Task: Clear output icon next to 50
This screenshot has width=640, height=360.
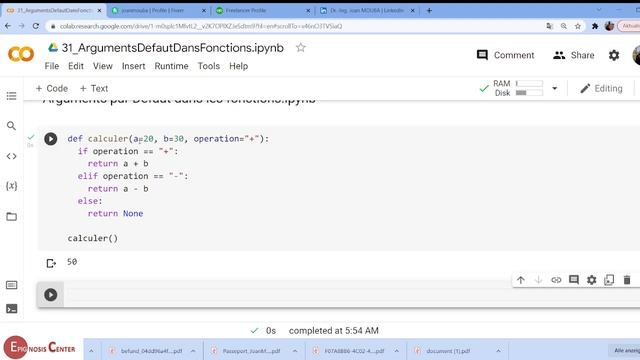Action: pos(51,263)
